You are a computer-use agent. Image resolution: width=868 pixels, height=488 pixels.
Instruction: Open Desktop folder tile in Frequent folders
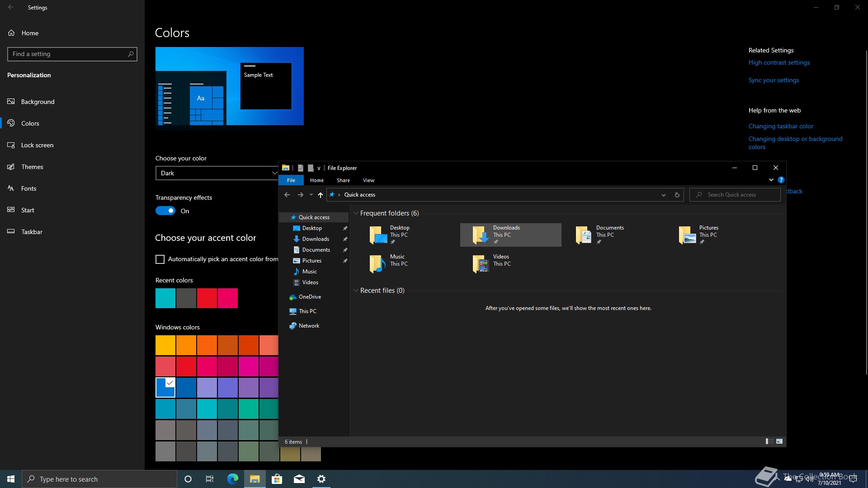click(x=407, y=235)
